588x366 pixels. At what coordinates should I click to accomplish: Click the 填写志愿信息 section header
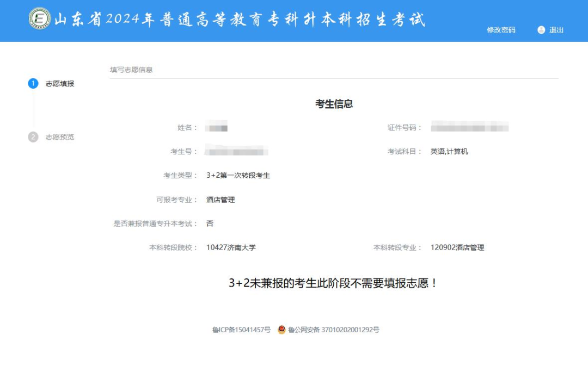131,70
